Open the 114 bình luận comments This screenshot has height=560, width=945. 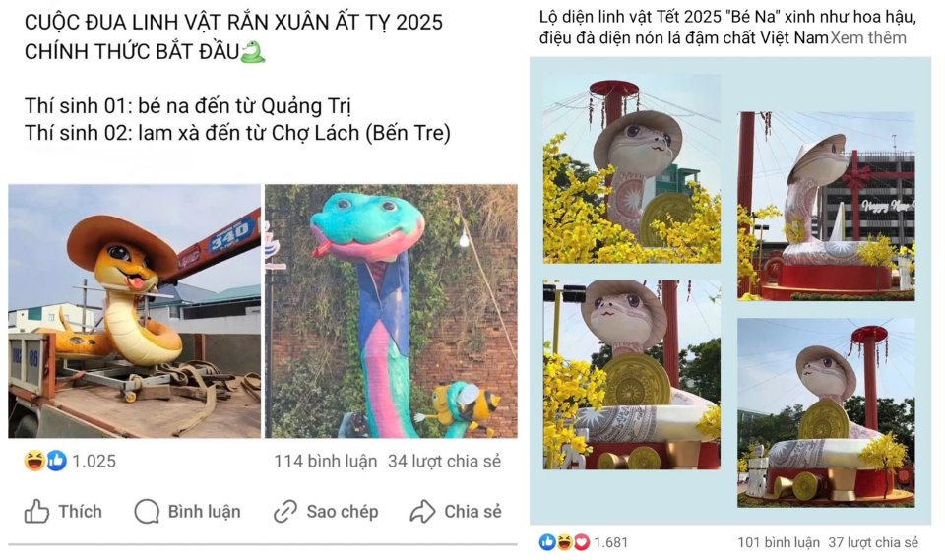326,462
